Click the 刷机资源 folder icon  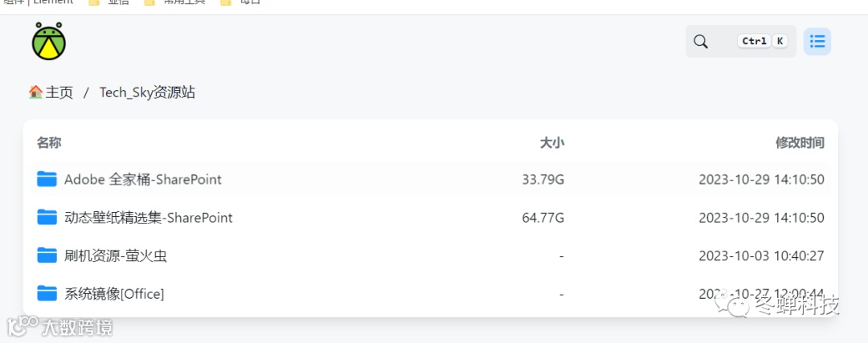(x=47, y=255)
